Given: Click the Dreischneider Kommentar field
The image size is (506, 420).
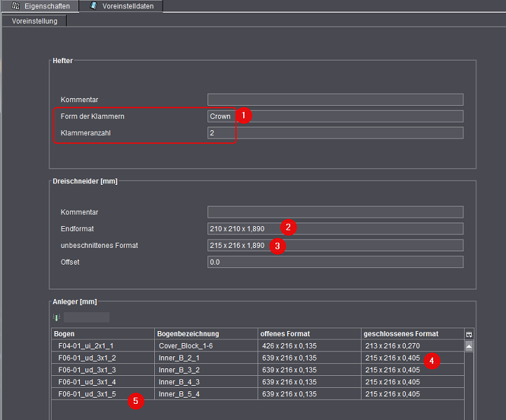Looking at the screenshot, I should (x=335, y=212).
